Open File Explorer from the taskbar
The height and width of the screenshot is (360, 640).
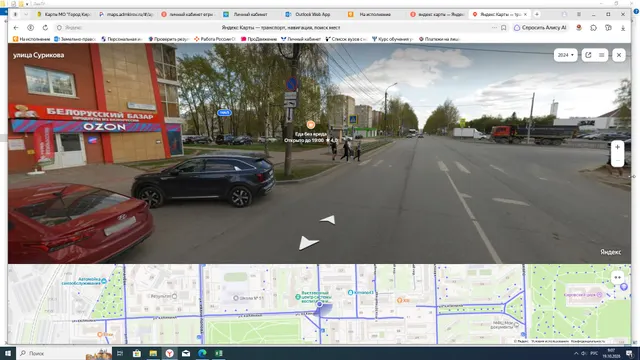(x=153, y=353)
